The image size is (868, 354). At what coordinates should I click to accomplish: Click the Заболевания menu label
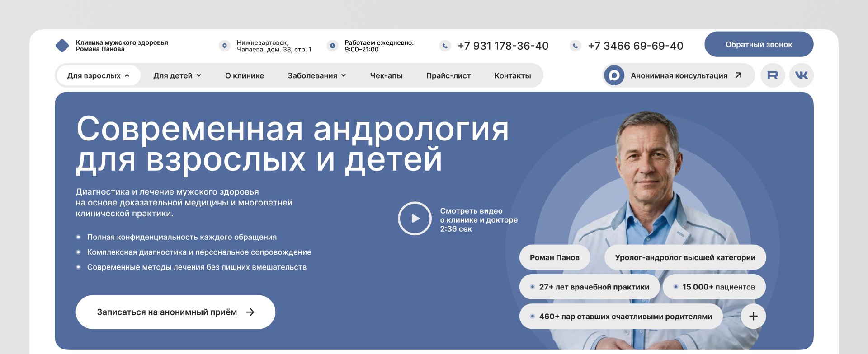coord(312,75)
